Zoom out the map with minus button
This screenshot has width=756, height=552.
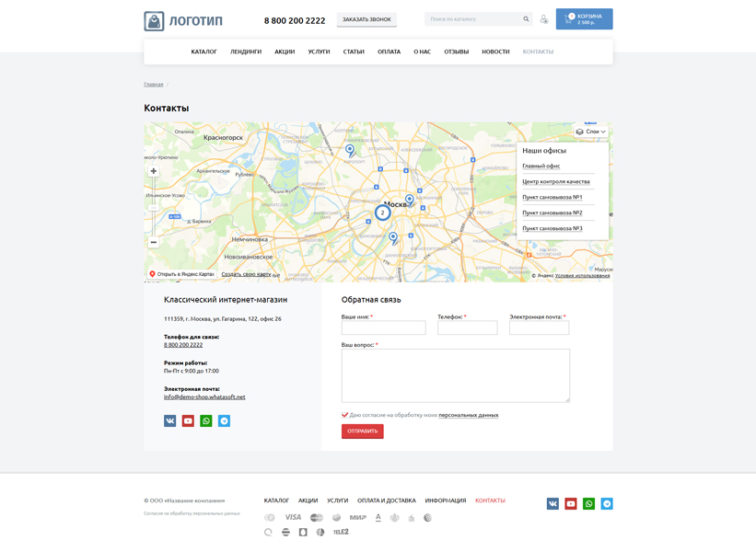click(x=154, y=242)
